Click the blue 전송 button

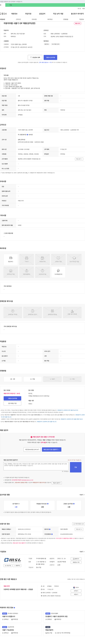point(76,467)
